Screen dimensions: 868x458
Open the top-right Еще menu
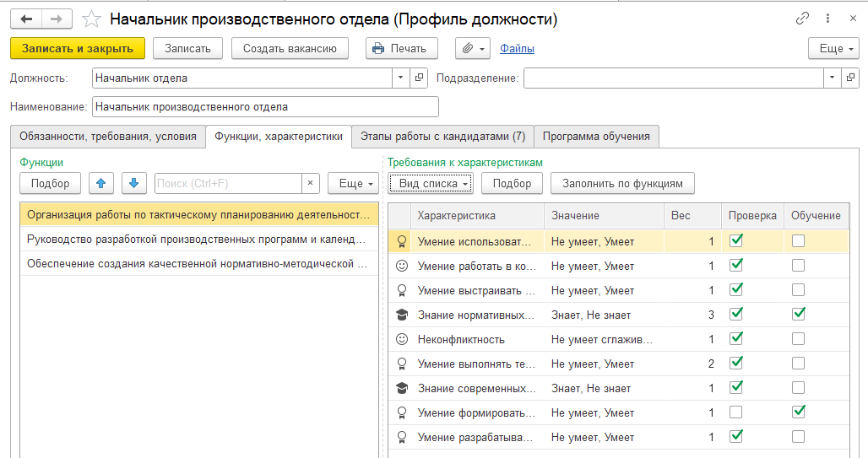pos(833,49)
